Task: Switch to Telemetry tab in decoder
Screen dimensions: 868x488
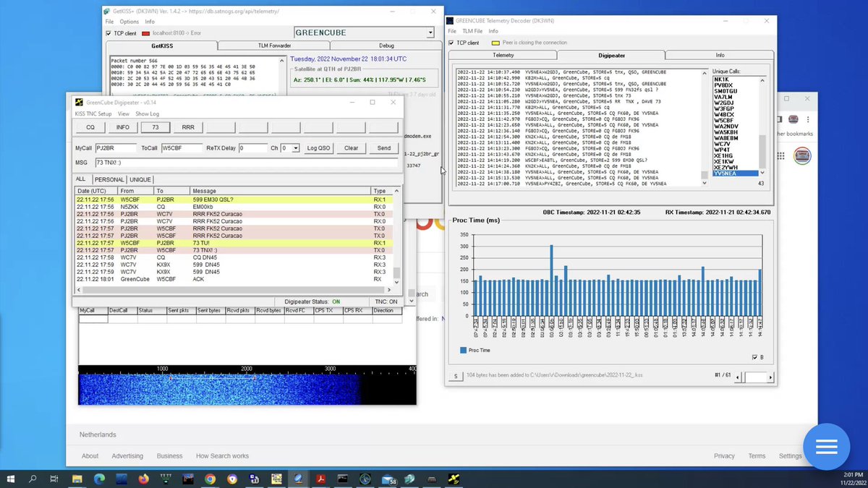Action: pos(503,55)
